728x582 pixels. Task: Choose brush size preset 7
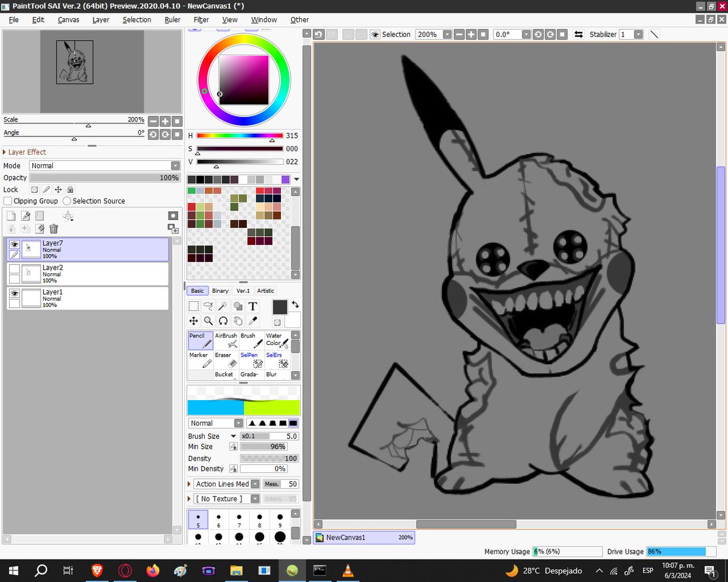[239, 520]
